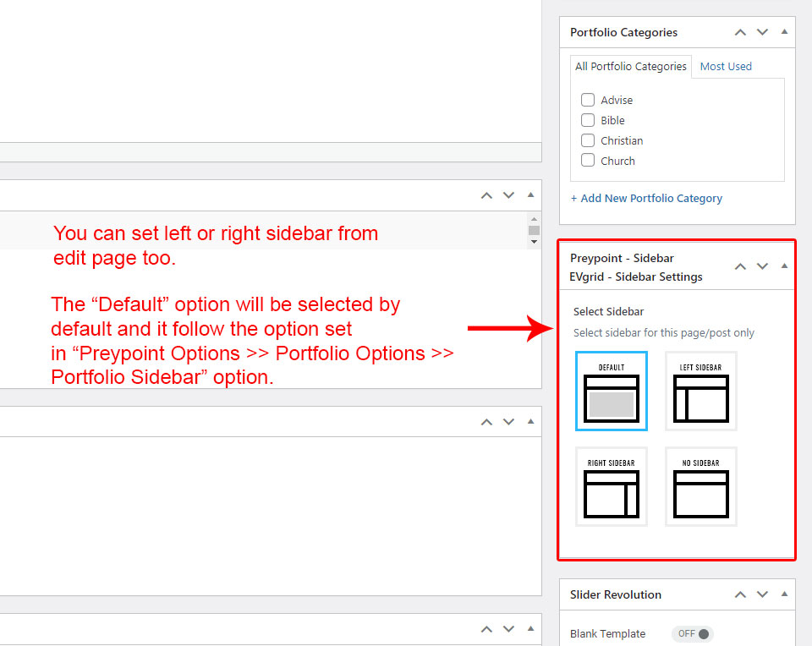Move Preypoint Sidebar panel up
Viewport: 812px width, 646px height.
pos(740,266)
